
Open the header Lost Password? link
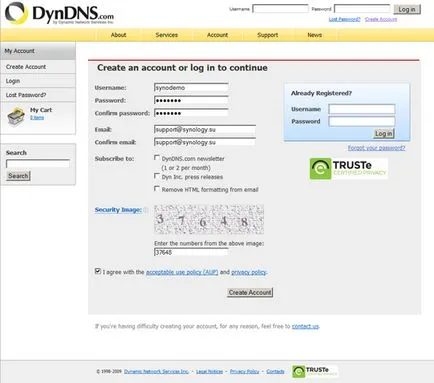point(344,19)
